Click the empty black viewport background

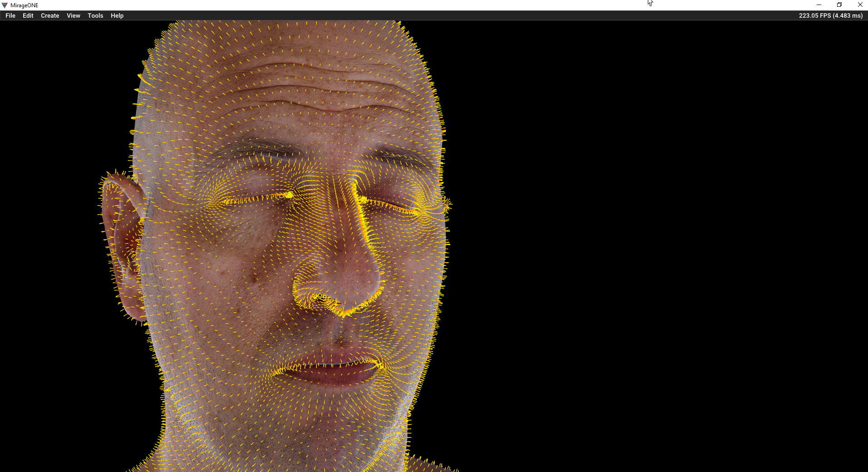(658, 250)
